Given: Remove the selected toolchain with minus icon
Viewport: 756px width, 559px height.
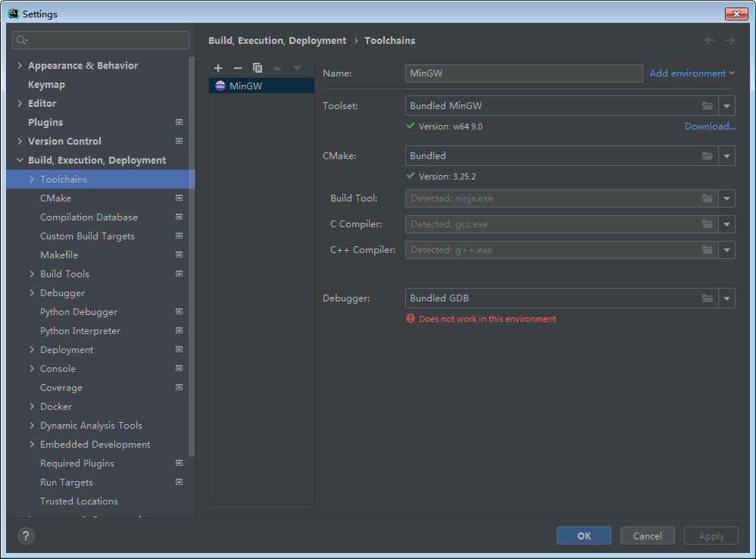Looking at the screenshot, I should click(x=238, y=68).
